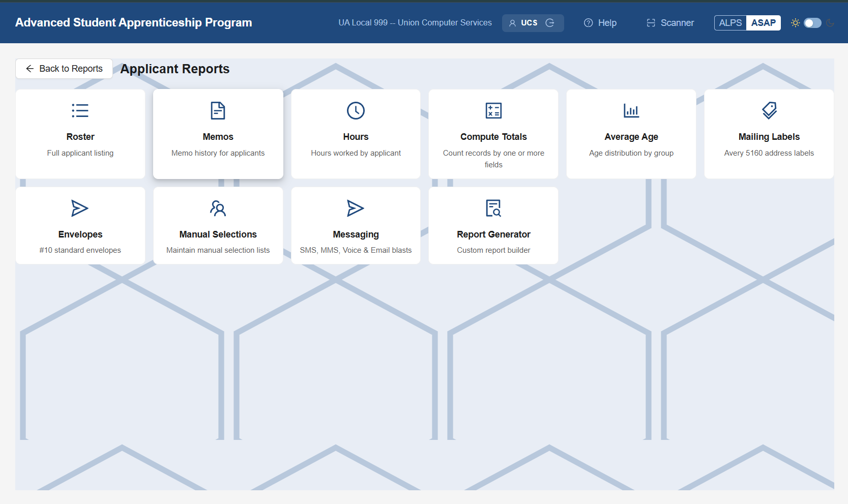Switch to the ASAP program tab
848x504 pixels.
[764, 23]
